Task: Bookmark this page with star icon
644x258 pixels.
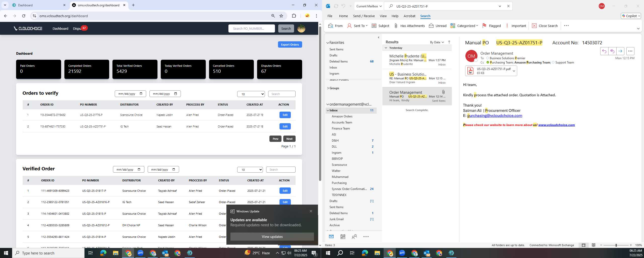Action: [281, 16]
